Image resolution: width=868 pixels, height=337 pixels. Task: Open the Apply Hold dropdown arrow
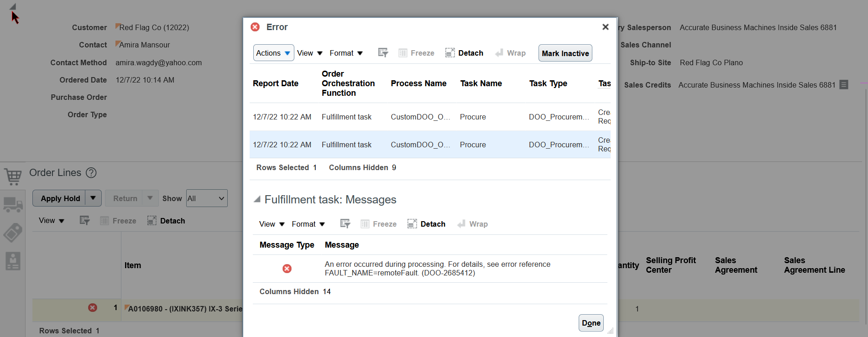tap(93, 198)
